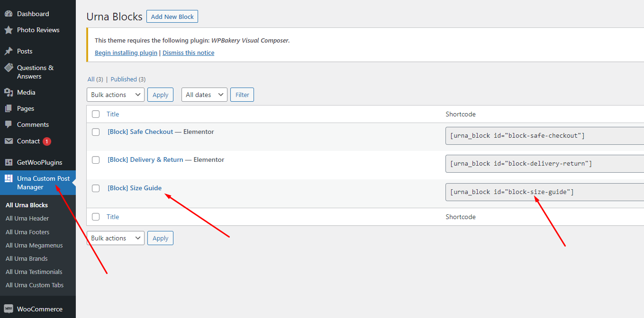Image resolution: width=644 pixels, height=318 pixels.
Task: Select All Urna Megamenus in sidebar
Action: coord(34,245)
